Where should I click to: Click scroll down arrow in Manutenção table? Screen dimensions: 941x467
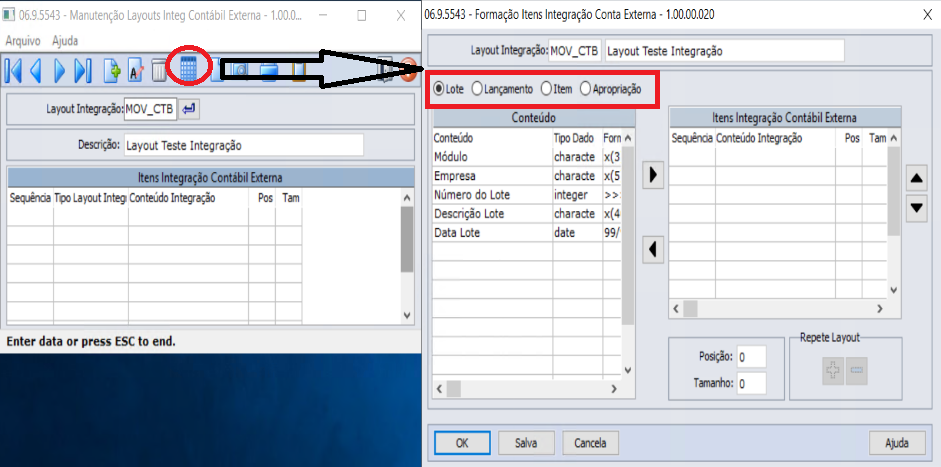click(407, 315)
